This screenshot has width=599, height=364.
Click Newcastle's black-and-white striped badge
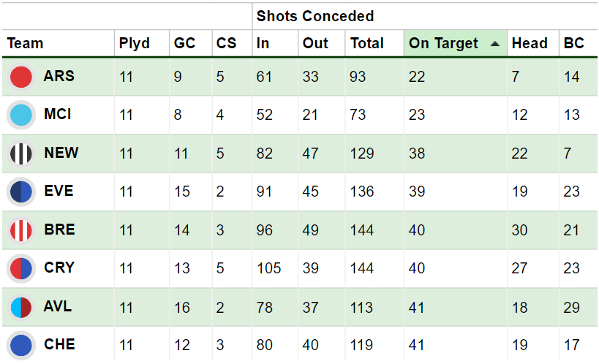(21, 153)
